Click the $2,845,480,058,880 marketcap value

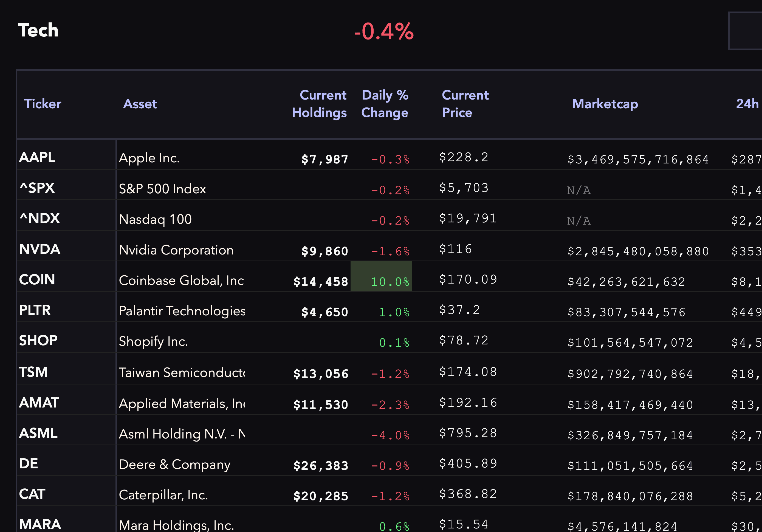[638, 251]
